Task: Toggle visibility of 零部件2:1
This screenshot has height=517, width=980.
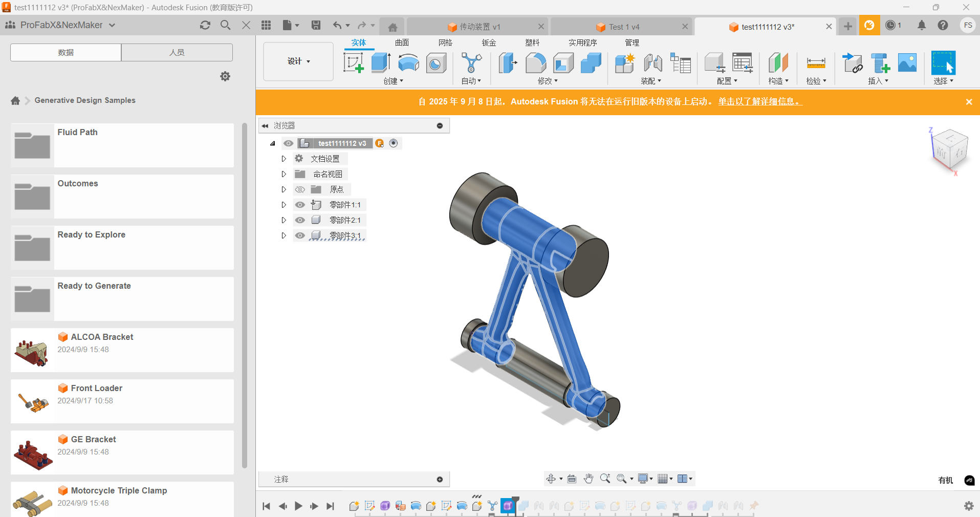Action: point(300,220)
